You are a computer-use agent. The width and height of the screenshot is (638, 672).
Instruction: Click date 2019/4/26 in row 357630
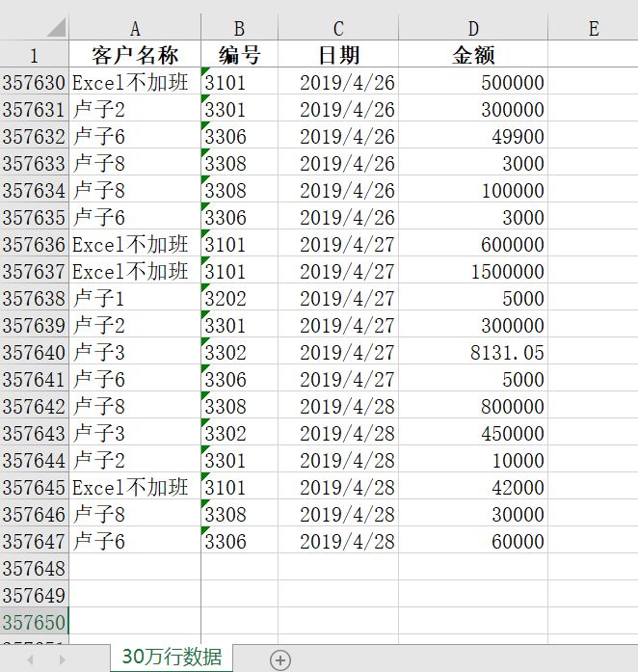(338, 81)
